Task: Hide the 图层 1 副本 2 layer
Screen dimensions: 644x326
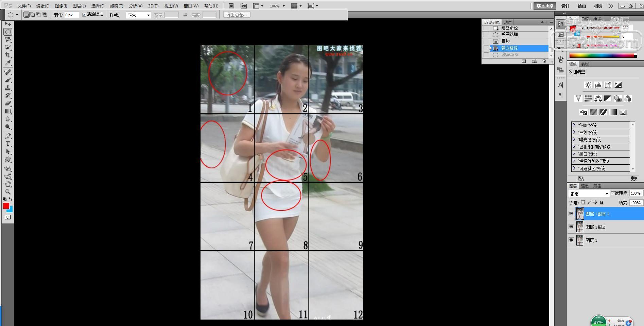Action: pos(571,214)
